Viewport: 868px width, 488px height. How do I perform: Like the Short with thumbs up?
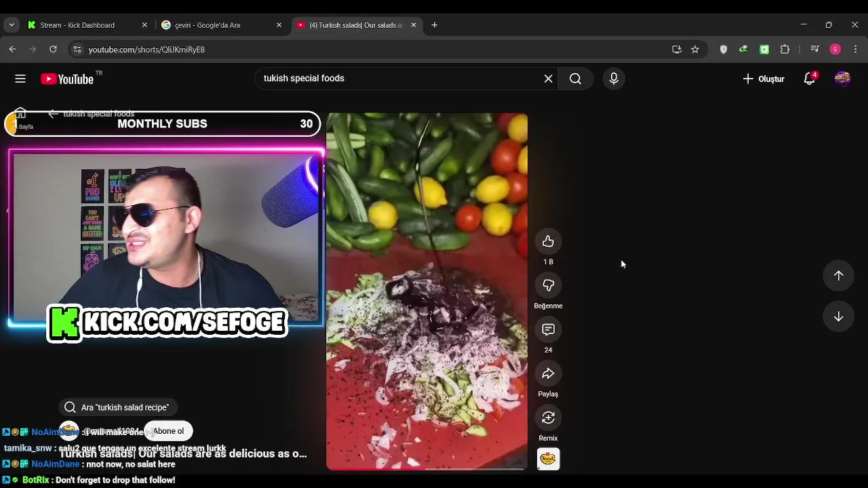pyautogui.click(x=548, y=241)
